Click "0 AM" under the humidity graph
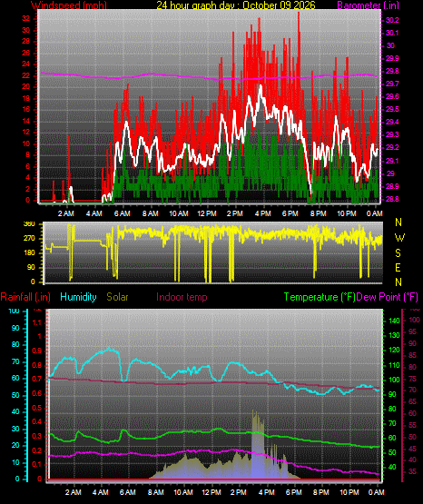423x504 pixels. pyautogui.click(x=377, y=492)
